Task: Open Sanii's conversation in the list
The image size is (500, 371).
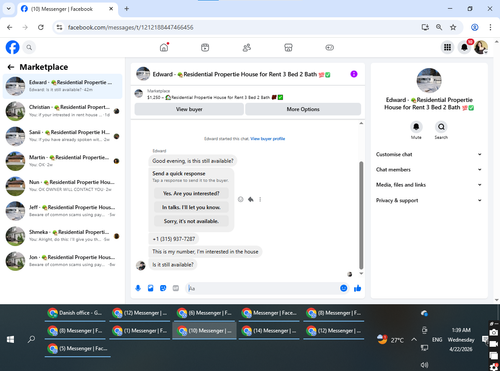Action: tap(63, 136)
